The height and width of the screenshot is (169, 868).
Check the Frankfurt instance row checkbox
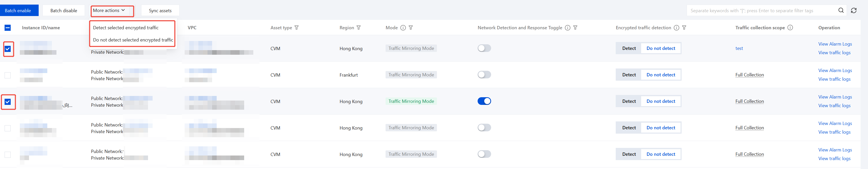[8, 75]
